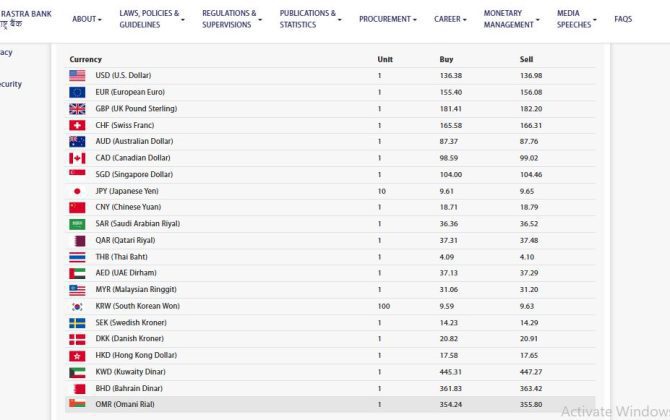Open the Publications & Statistics menu

pyautogui.click(x=309, y=19)
